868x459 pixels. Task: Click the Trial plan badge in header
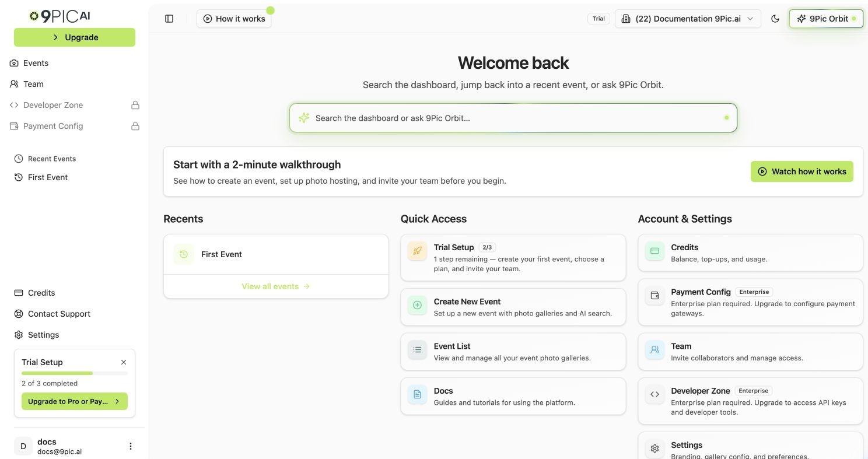pos(598,19)
